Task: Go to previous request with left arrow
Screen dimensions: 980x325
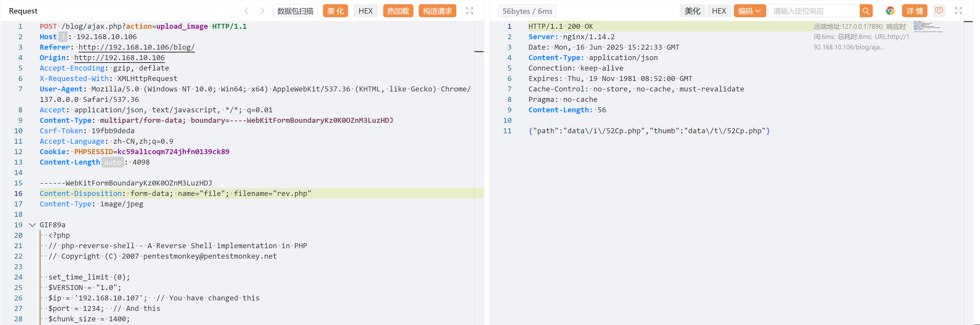Action: pyautogui.click(x=247, y=11)
